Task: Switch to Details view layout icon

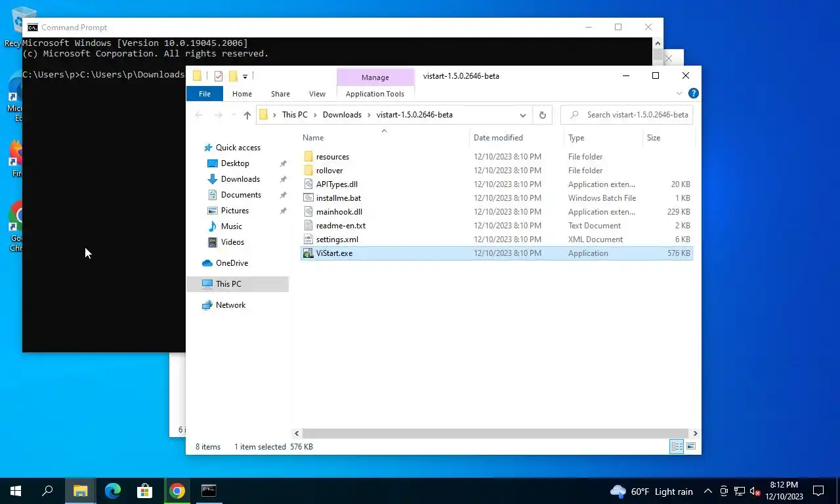Action: coord(676,447)
